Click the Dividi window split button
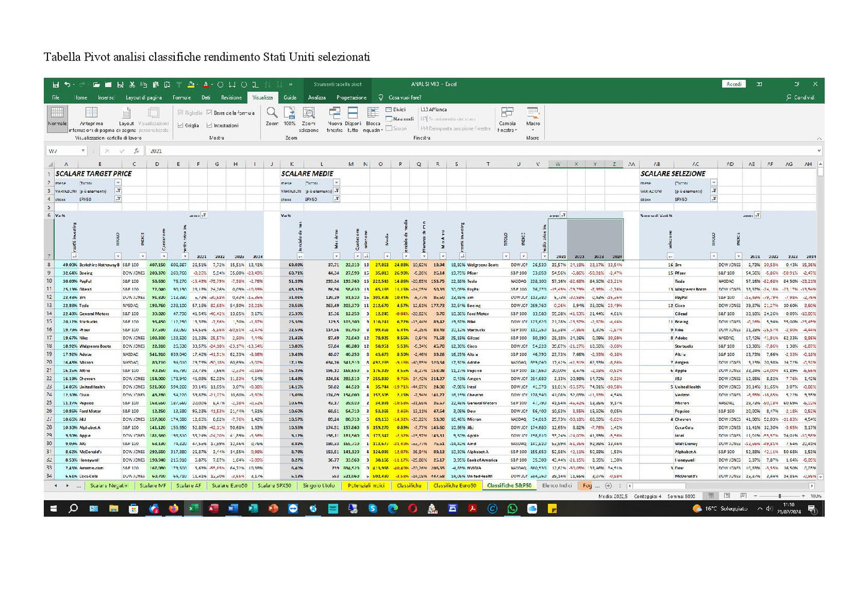The width and height of the screenshot is (868, 613). click(396, 110)
